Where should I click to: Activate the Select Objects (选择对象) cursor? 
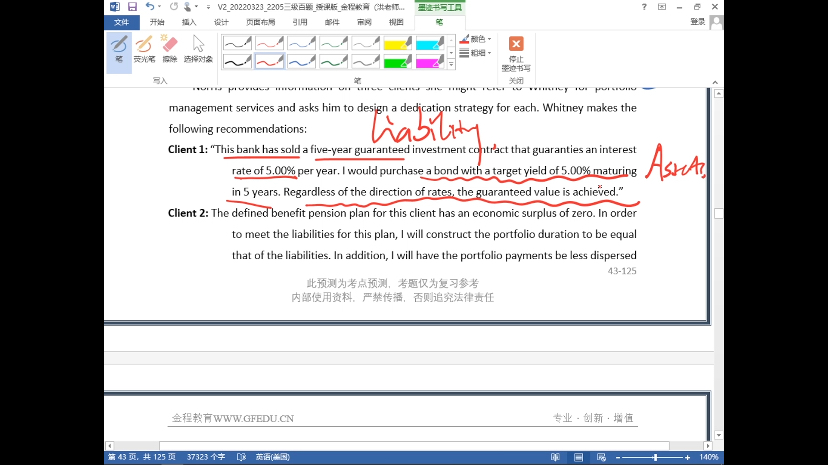tap(198, 50)
